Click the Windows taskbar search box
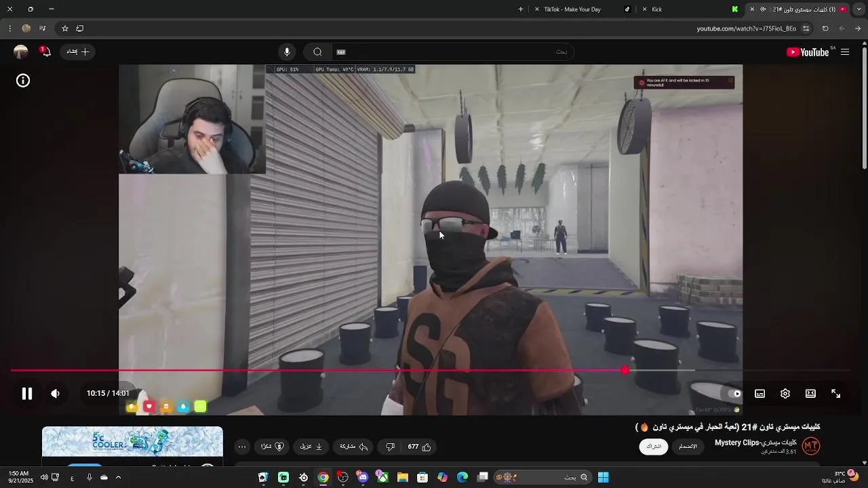The height and width of the screenshot is (488, 868). [542, 477]
